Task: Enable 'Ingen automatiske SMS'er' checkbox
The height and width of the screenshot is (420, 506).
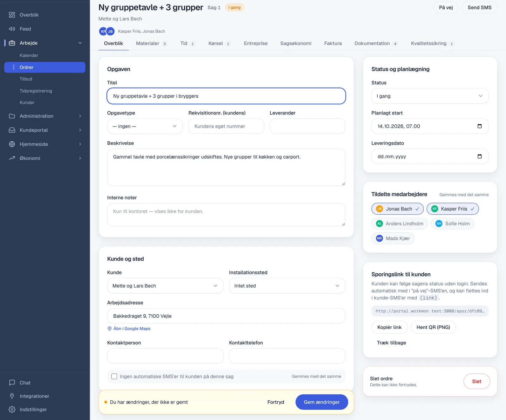Action: point(114,376)
